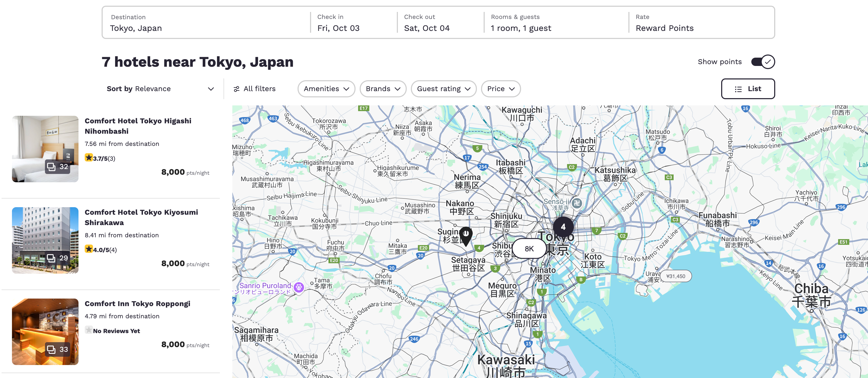The image size is (868, 378).
Task: Open the Brands filter menu
Action: click(383, 89)
